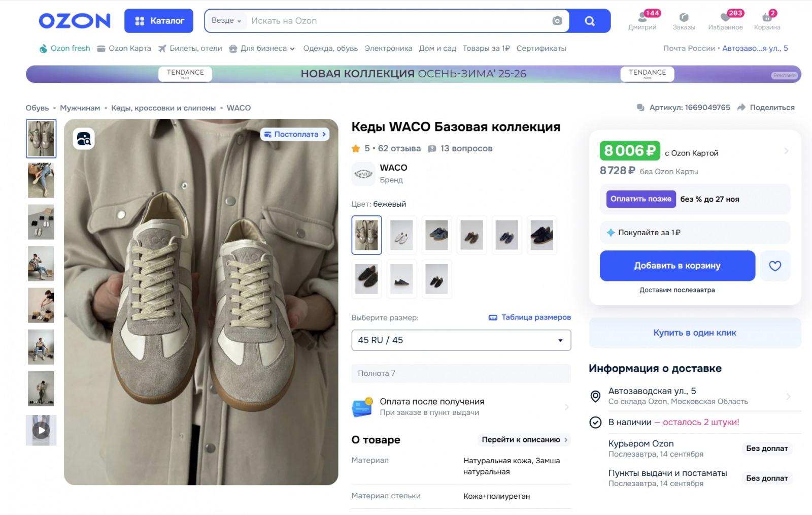Image resolution: width=812 pixels, height=515 pixels.
Task: Click the Поделиться share arrow icon
Action: (x=741, y=108)
